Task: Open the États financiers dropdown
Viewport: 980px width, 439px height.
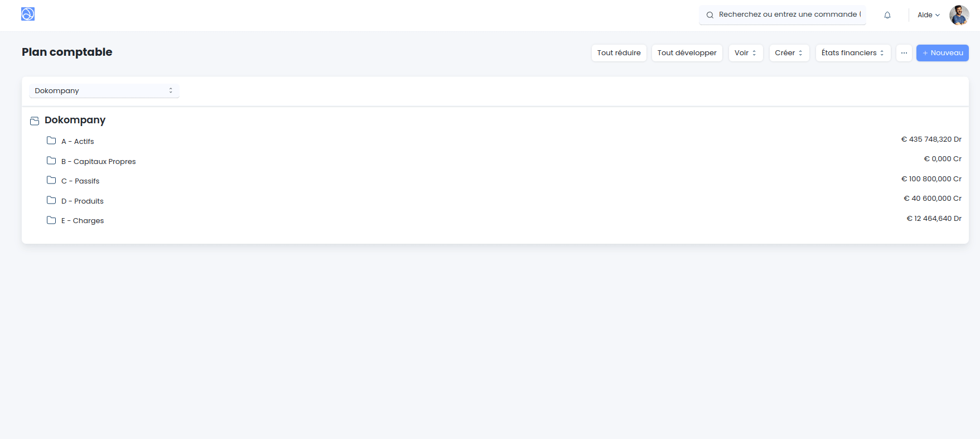Action: [x=852, y=53]
